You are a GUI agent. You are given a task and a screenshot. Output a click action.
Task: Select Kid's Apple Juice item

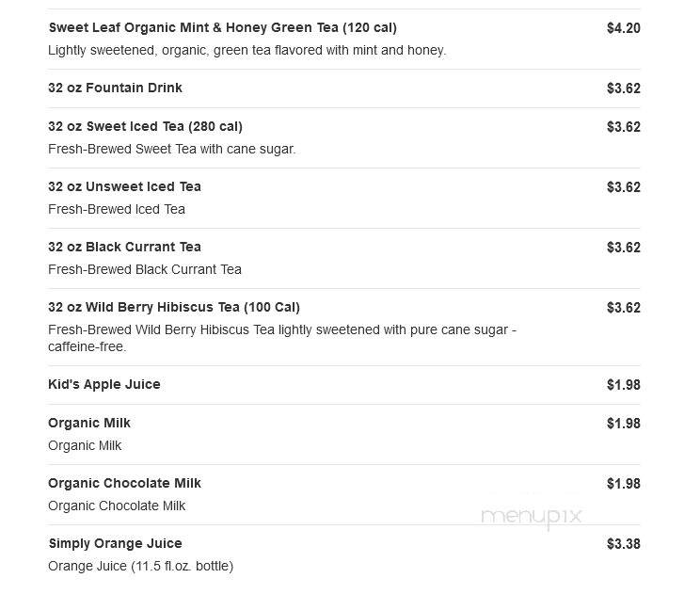point(104,384)
